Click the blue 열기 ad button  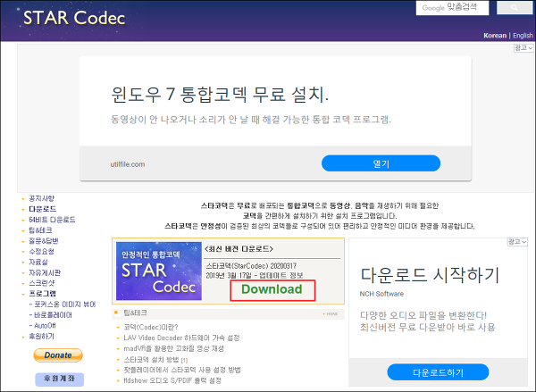381,163
